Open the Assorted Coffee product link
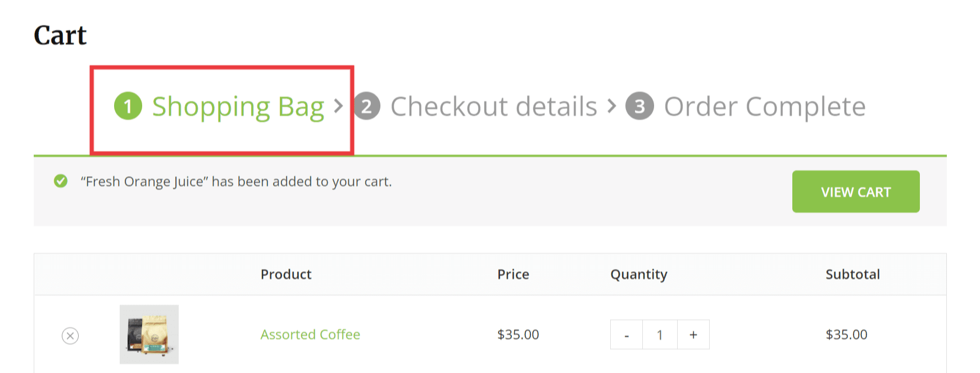 (310, 334)
